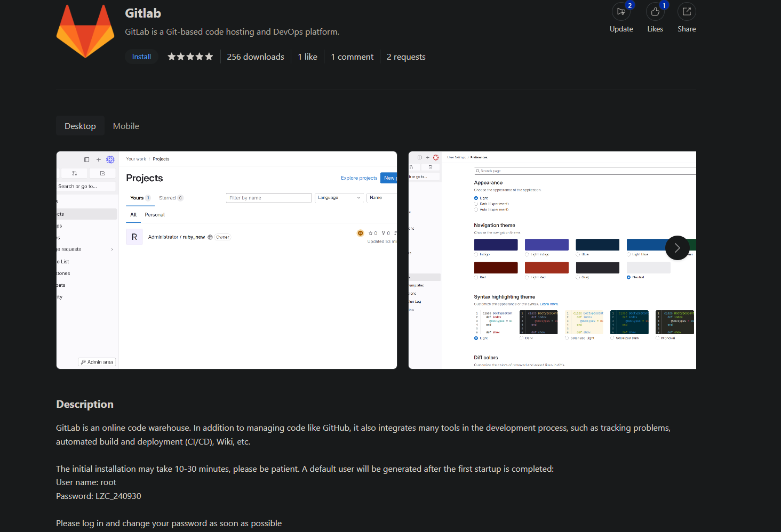Screen dimensions: 781x532
Task: Click the "User name: root" line
Action: tap(86, 482)
